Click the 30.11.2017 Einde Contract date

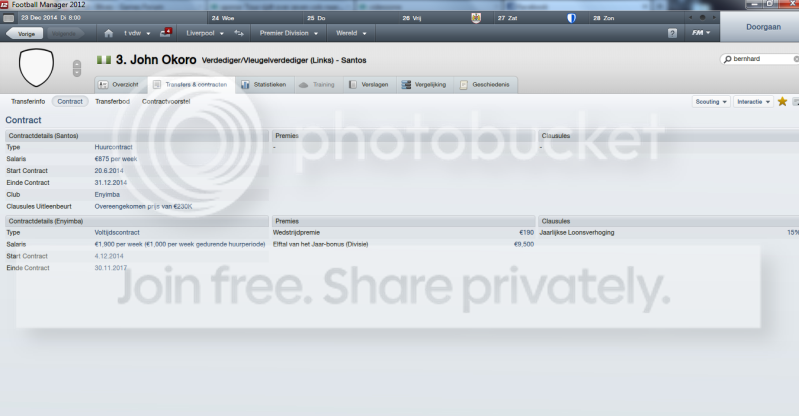tap(111, 268)
